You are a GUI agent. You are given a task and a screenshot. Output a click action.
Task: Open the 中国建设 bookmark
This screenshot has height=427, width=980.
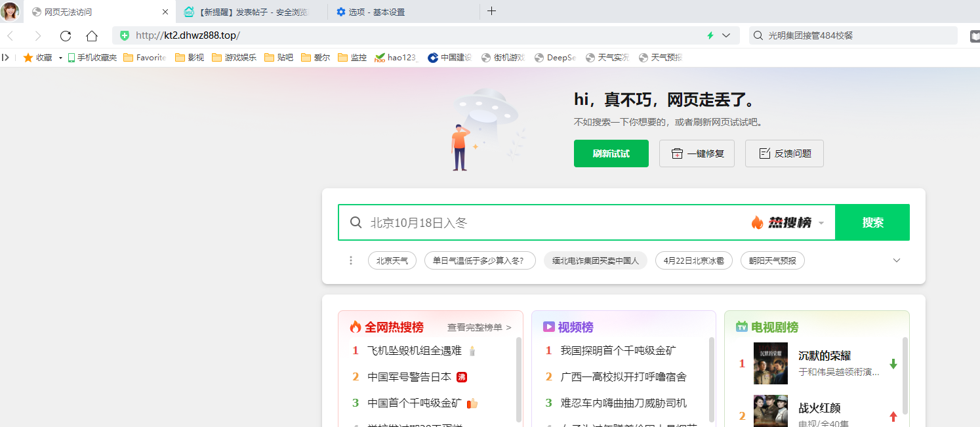click(449, 57)
